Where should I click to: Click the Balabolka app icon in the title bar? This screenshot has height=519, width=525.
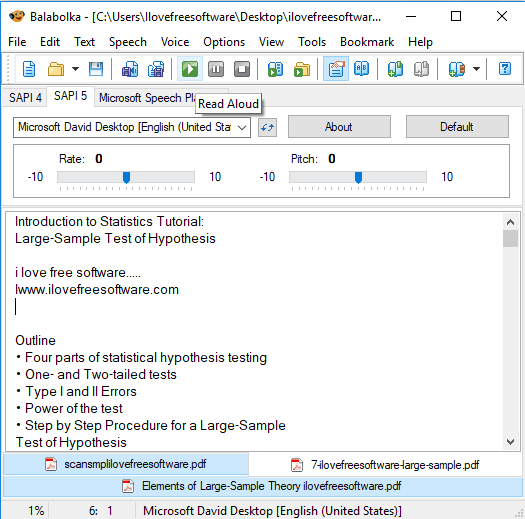pos(17,16)
